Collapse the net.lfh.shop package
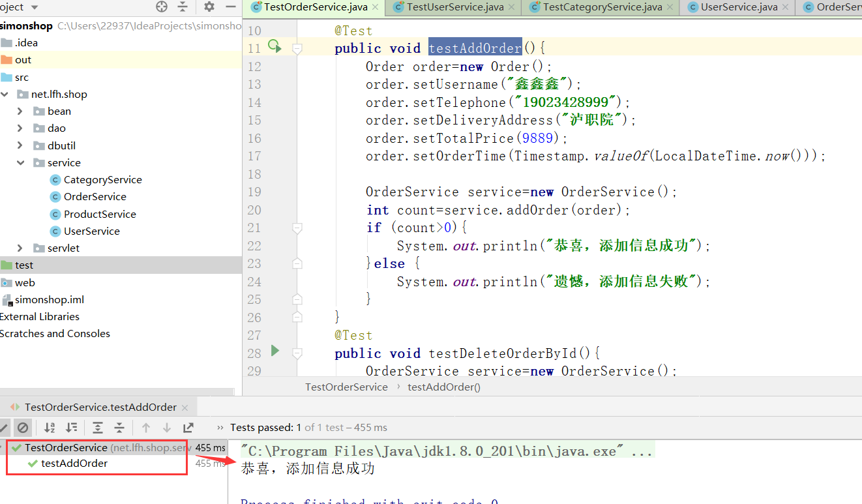 pyautogui.click(x=5, y=95)
